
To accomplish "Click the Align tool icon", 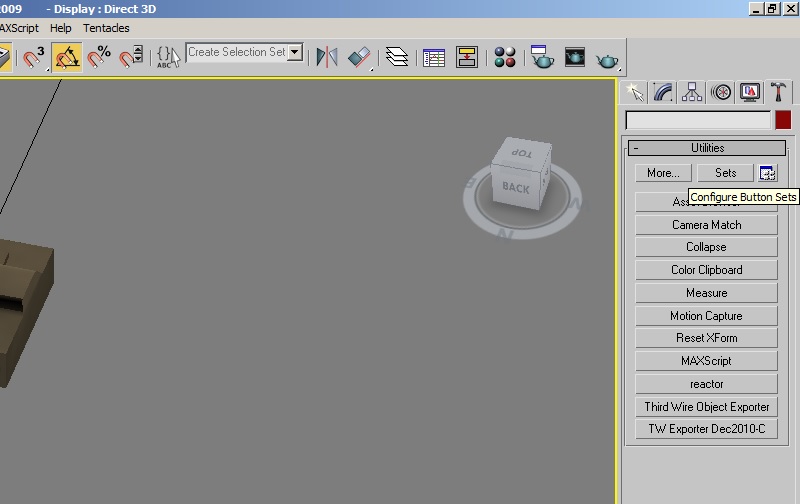I will coord(359,57).
